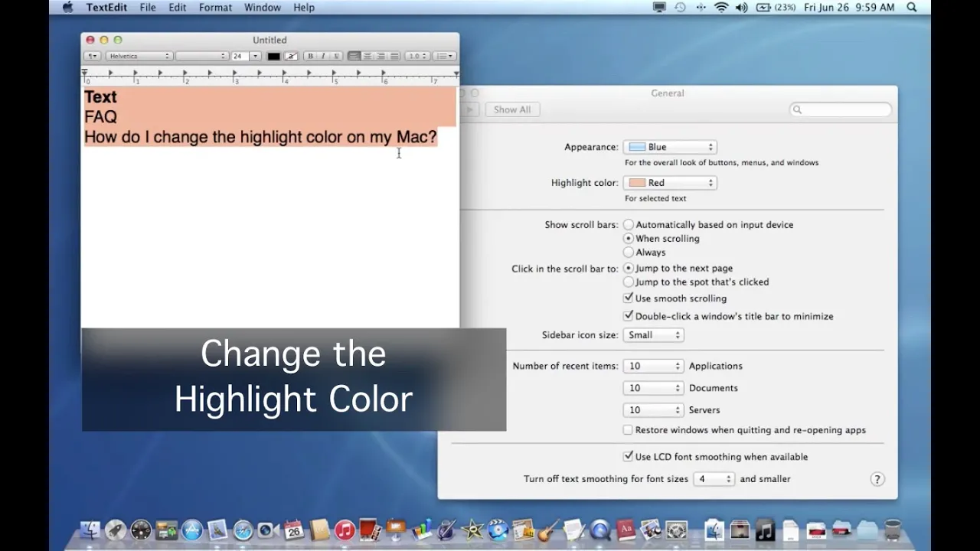Change recent Applications count dropdown

point(653,367)
